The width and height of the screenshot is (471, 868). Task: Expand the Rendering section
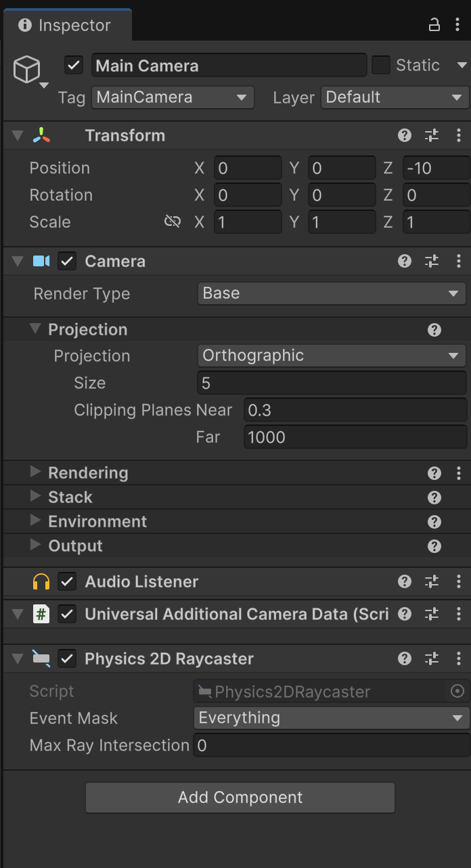tap(35, 472)
